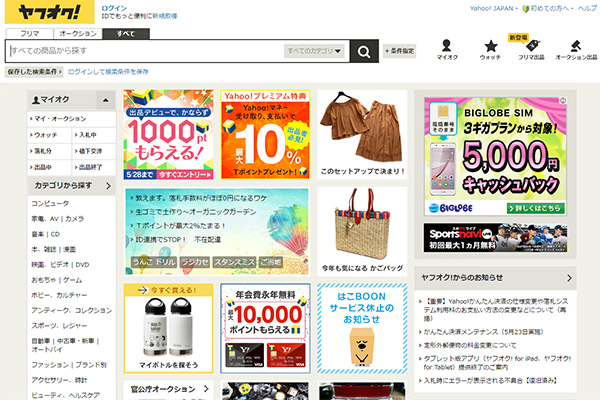Image resolution: width=600 pixels, height=400 pixels.
Task: Open 入札中 in sidebar menu
Action: tap(94, 135)
